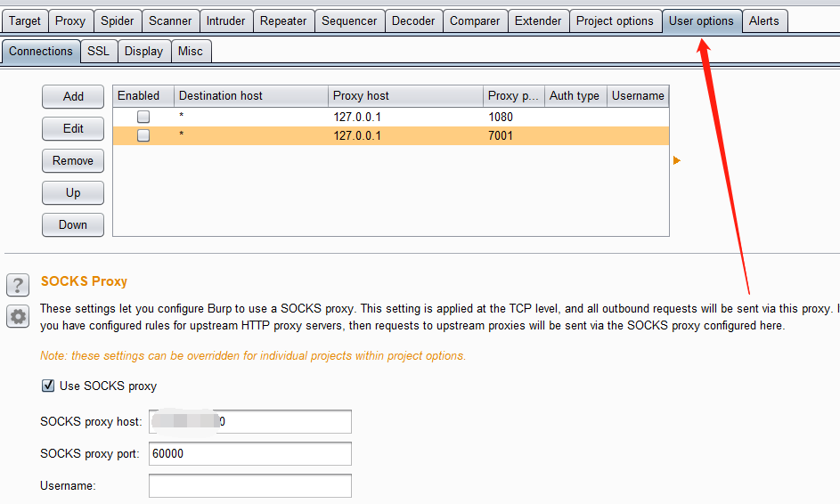Open the Extender tab
This screenshot has width=840, height=504.
[538, 20]
